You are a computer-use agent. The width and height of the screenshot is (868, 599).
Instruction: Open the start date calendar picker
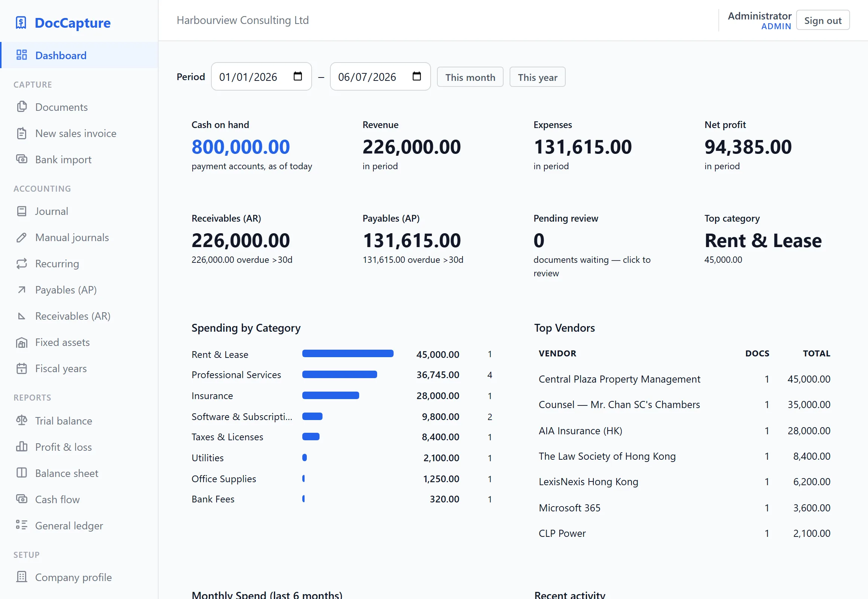tap(298, 76)
